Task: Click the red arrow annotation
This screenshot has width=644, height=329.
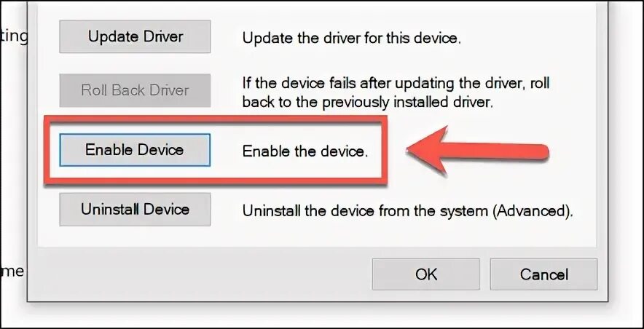Action: point(478,151)
